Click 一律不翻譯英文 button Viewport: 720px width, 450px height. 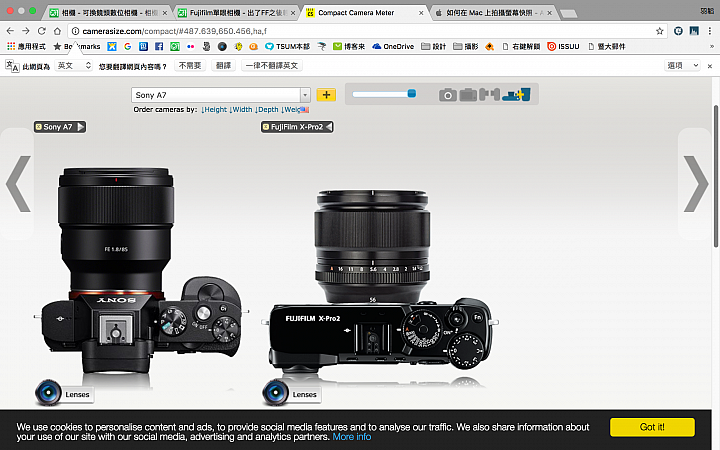(272, 66)
